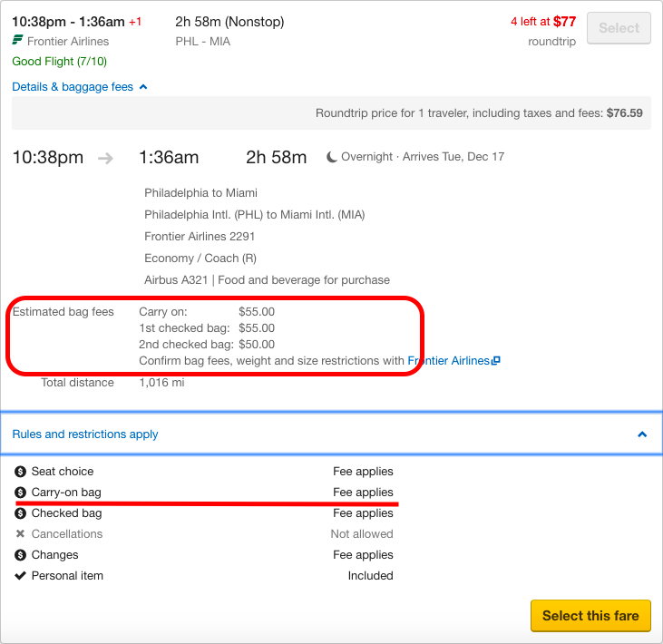The height and width of the screenshot is (644, 663).
Task: Click the red '+1' day indicator
Action: click(x=135, y=22)
